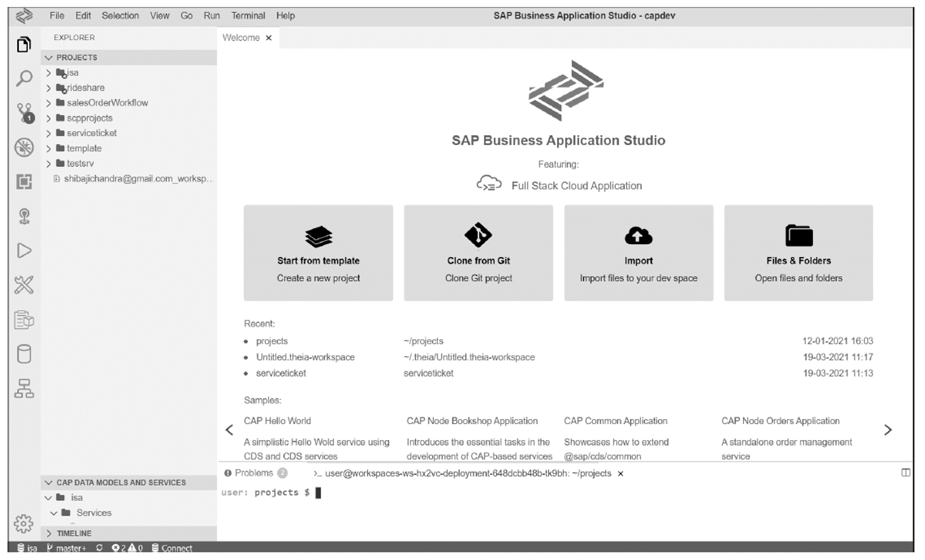Screen dimensions: 925x560
Task: Open Source Control showing one pending change
Action: (24, 112)
